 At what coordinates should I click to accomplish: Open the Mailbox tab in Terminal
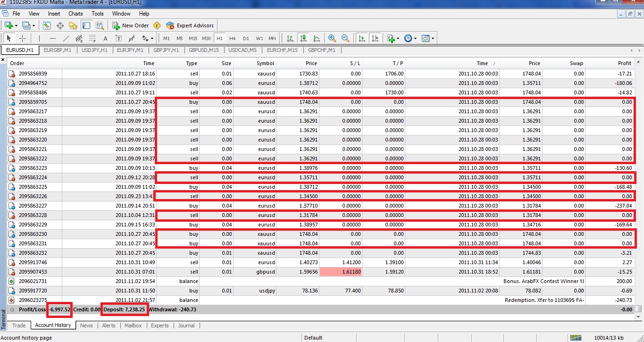coord(134,325)
